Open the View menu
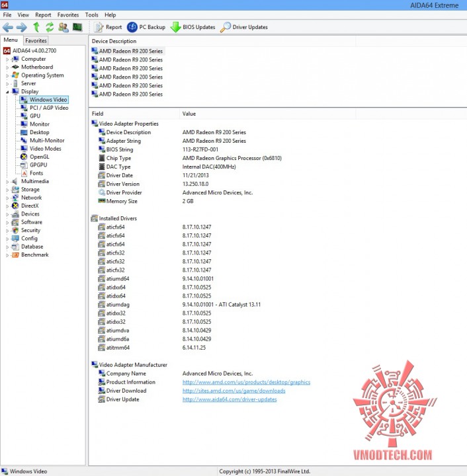The width and height of the screenshot is (467, 476). click(x=23, y=15)
